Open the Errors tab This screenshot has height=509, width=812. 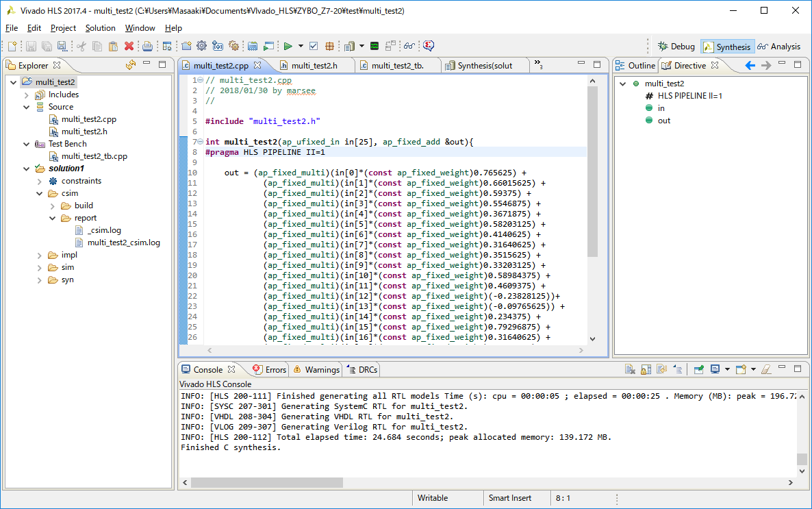269,369
